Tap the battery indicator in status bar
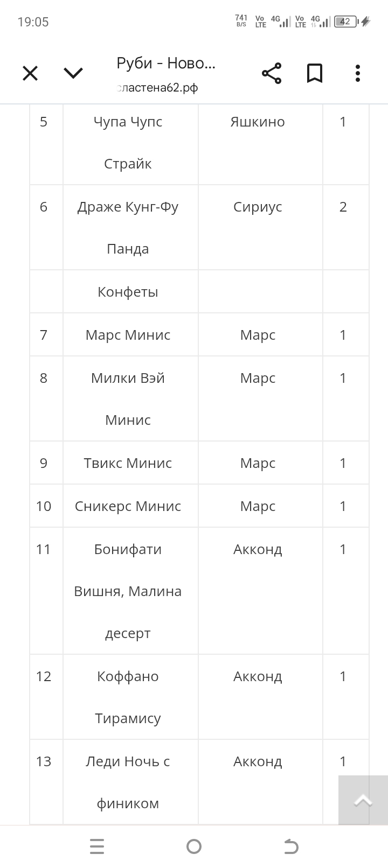 [346, 22]
